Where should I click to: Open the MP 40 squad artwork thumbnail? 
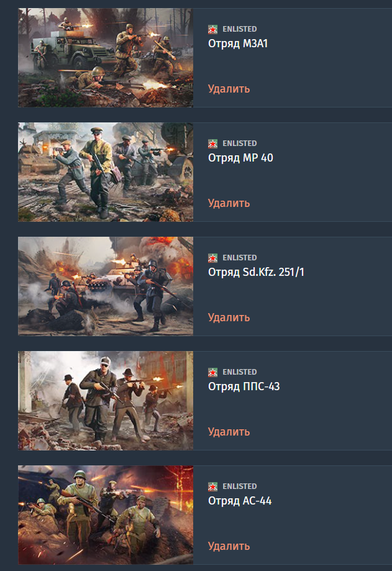(106, 172)
